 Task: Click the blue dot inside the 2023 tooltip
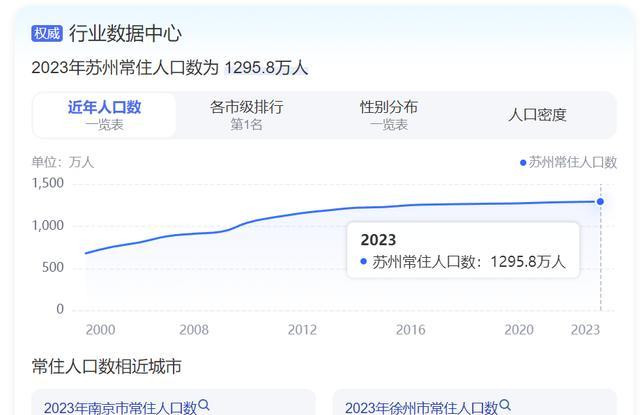click(363, 262)
